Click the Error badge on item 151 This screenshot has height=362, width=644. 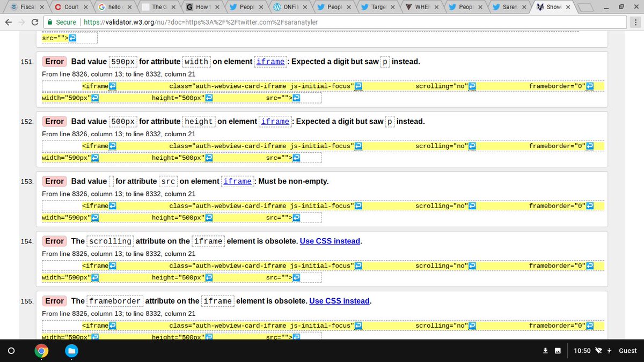pos(54,62)
